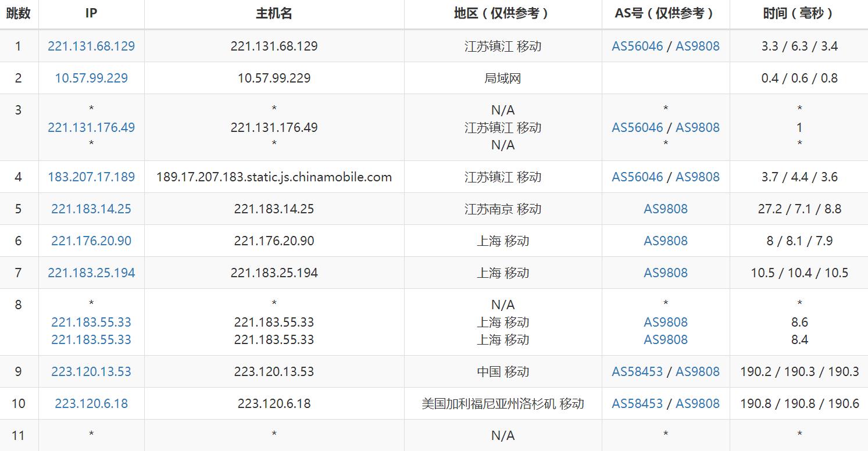This screenshot has height=451, width=868.
Task: Click 美国加利福尼亚州洛杉矶 移动 region cell
Action: (503, 403)
